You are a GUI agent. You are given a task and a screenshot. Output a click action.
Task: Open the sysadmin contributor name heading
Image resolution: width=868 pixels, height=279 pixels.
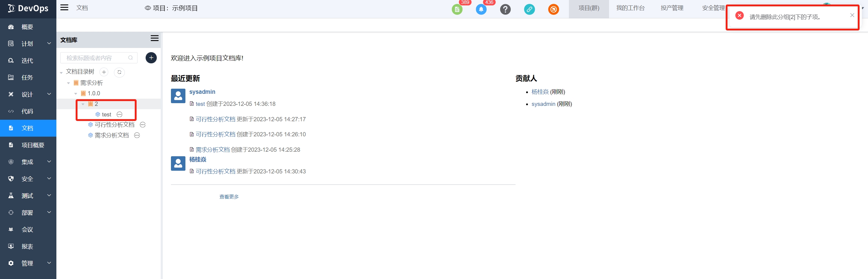202,92
